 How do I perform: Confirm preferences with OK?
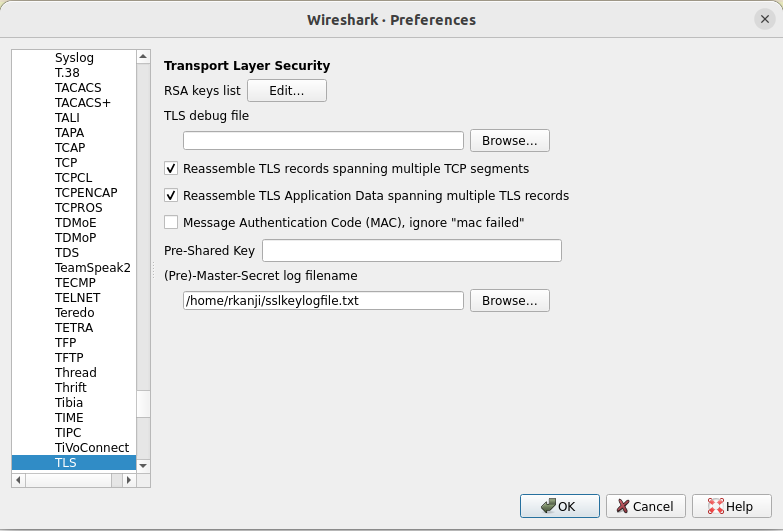click(559, 506)
